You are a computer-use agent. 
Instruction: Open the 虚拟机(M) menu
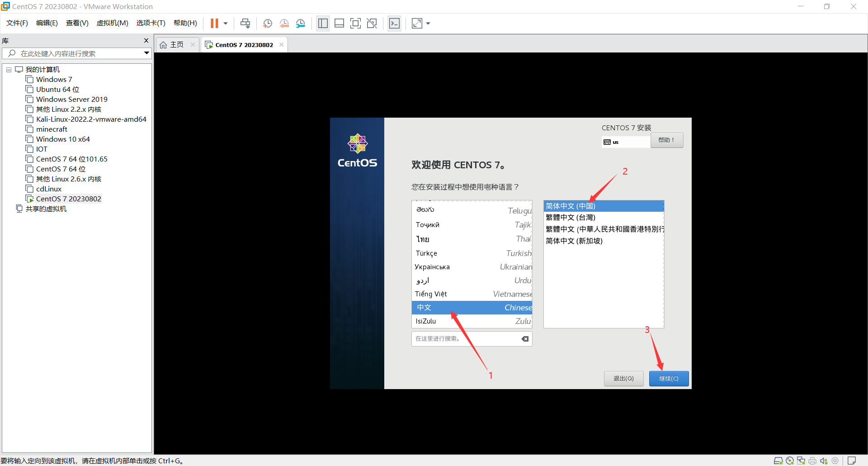pyautogui.click(x=113, y=23)
